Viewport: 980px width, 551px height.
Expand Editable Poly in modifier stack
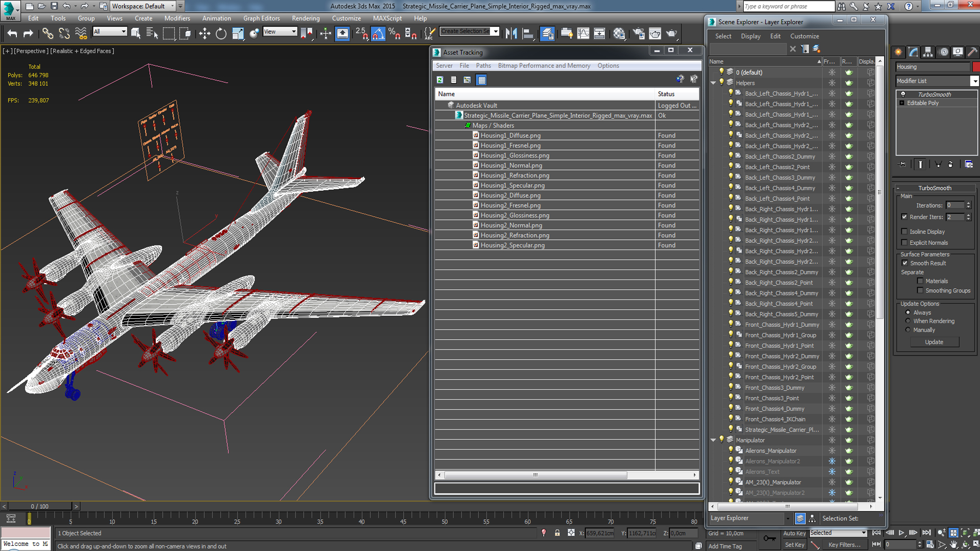coord(902,103)
